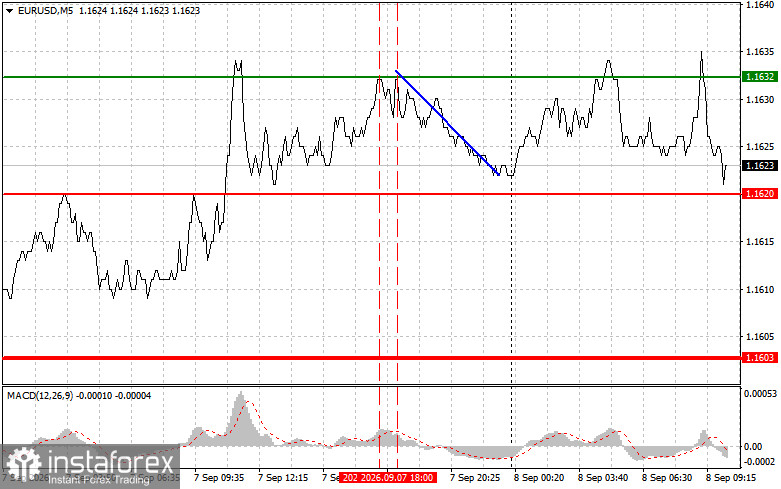Viewport: 781px width, 489px height.
Task: Click the -0.0002 MACD scale value
Action: coord(759,462)
